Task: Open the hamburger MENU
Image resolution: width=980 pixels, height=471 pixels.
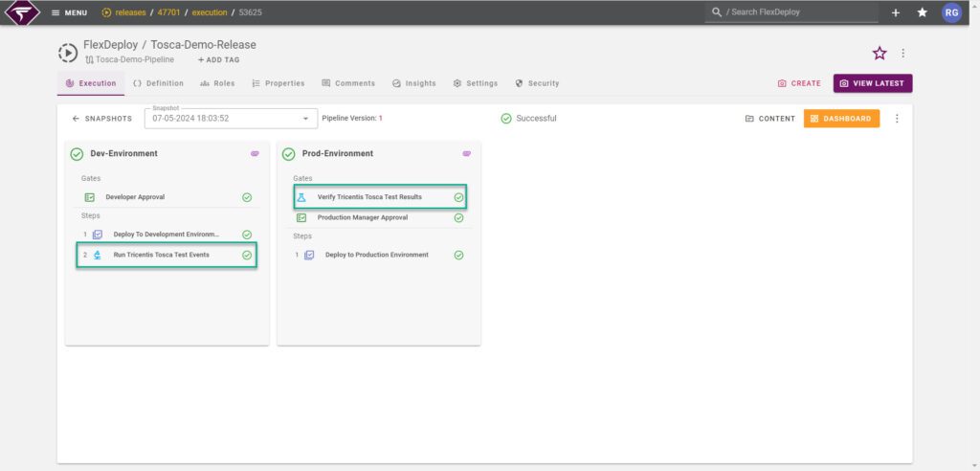Action: pyautogui.click(x=69, y=12)
